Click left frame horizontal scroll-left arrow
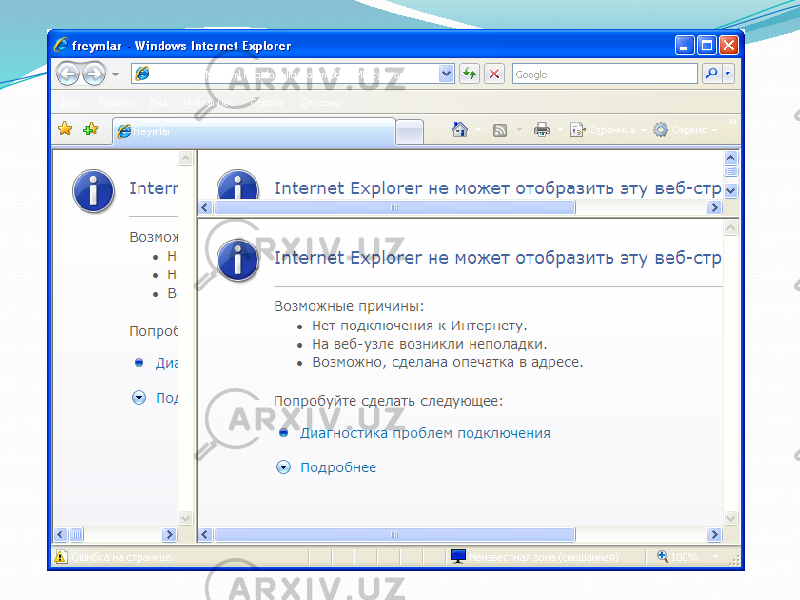Screen dimensions: 800x600 [x=60, y=534]
